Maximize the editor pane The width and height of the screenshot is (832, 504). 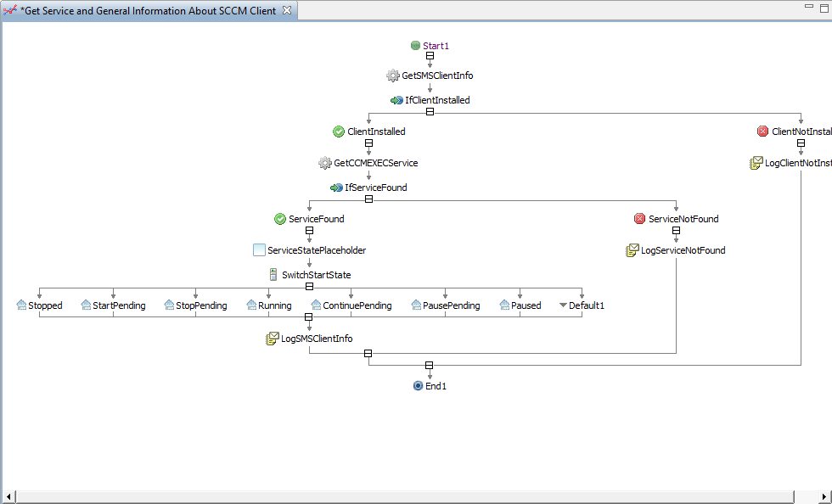tap(824, 8)
